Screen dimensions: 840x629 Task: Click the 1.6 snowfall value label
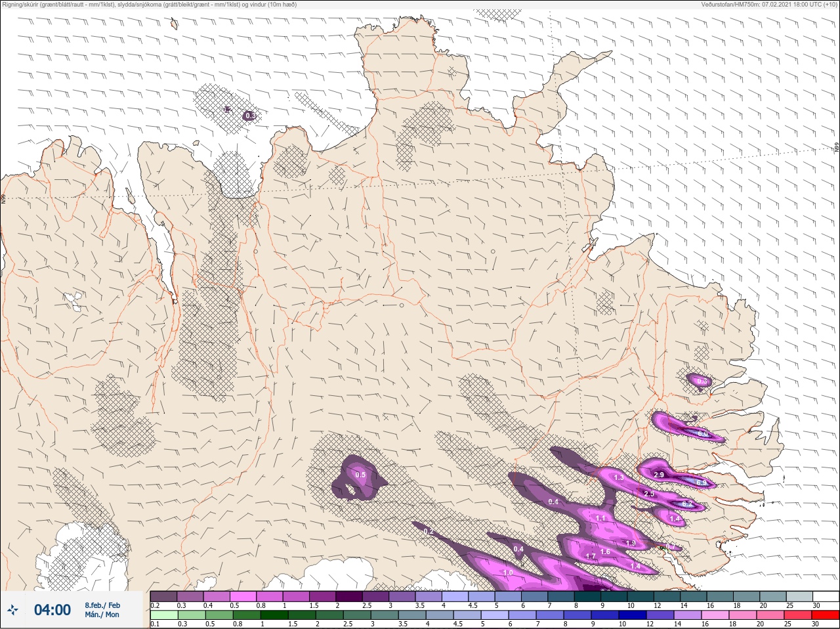click(605, 552)
